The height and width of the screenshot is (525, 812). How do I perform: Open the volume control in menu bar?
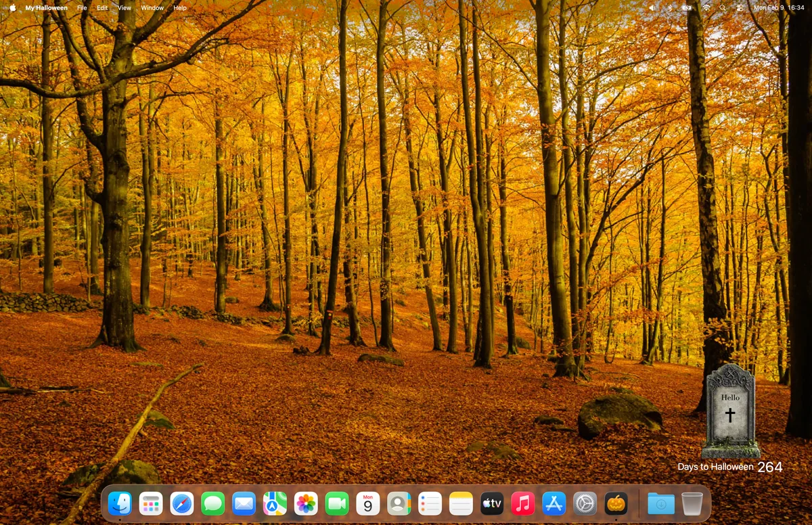click(652, 7)
